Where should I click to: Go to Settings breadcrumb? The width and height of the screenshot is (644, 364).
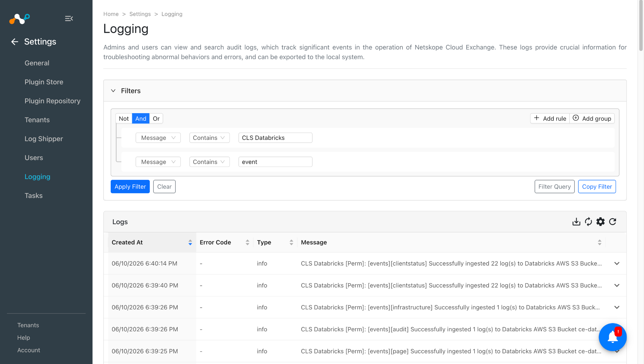pyautogui.click(x=140, y=14)
